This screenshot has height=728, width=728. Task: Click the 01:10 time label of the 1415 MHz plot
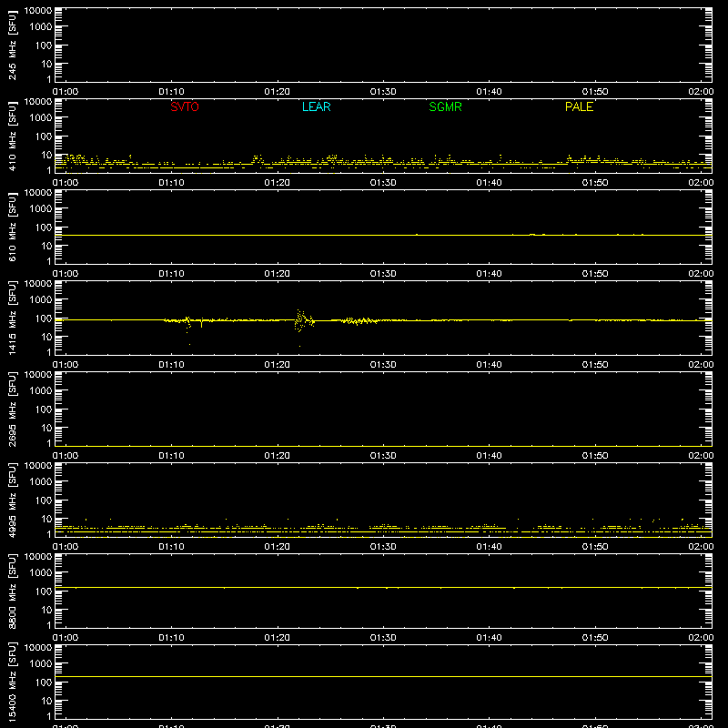click(171, 365)
